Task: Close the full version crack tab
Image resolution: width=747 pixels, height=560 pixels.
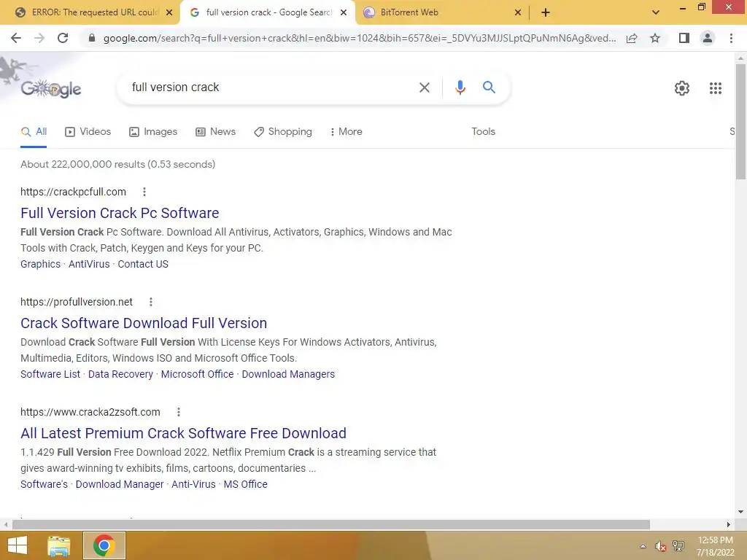Action: coord(344,13)
